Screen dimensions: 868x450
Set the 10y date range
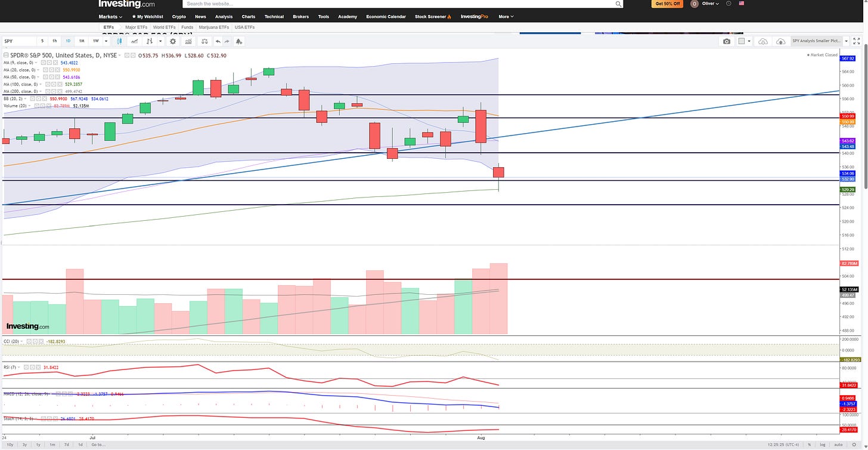tap(11, 445)
